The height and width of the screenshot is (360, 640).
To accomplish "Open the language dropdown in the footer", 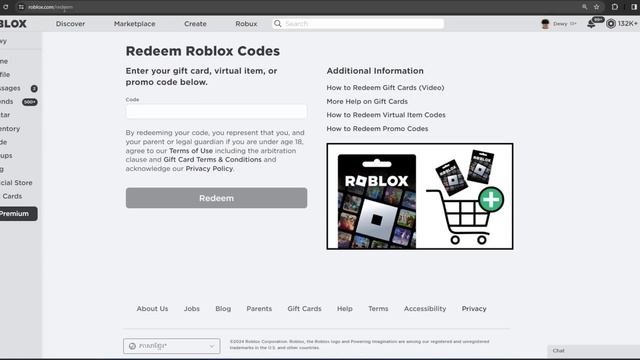I will [x=171, y=346].
